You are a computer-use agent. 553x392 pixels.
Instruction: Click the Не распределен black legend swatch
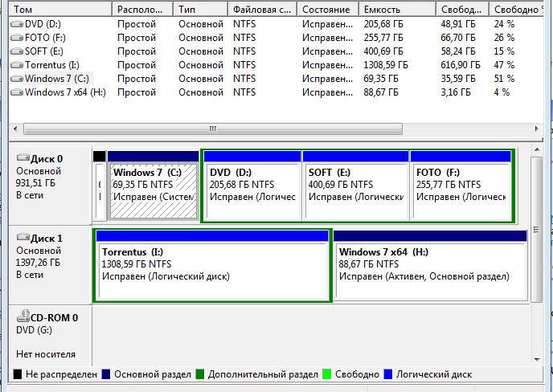point(17,374)
